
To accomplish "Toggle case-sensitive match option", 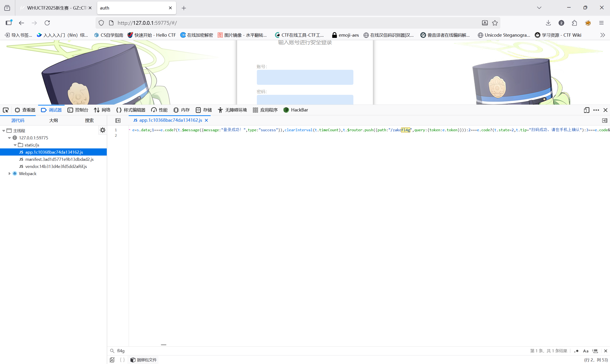I will coord(586,351).
